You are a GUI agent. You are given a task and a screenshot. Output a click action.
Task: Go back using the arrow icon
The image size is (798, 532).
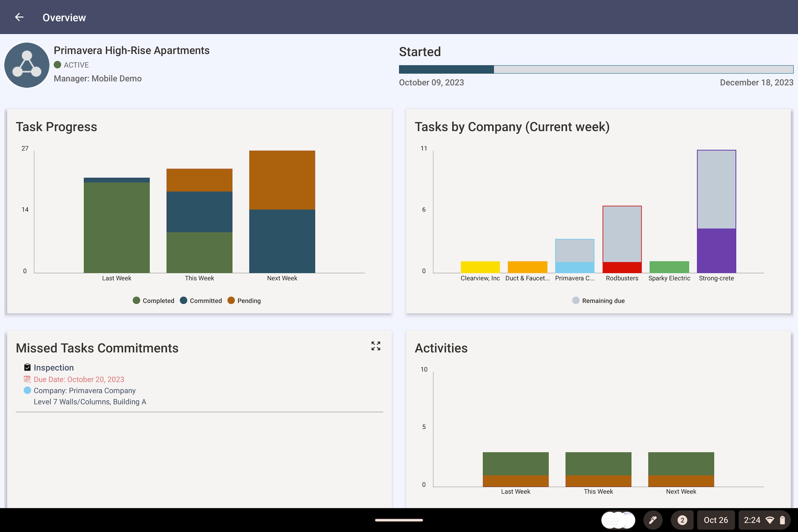[x=19, y=17]
